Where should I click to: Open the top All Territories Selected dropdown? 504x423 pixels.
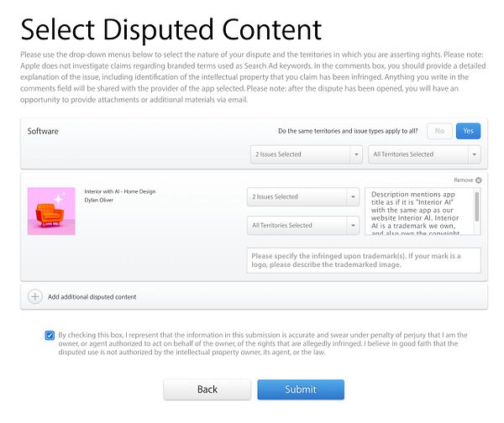coord(423,154)
